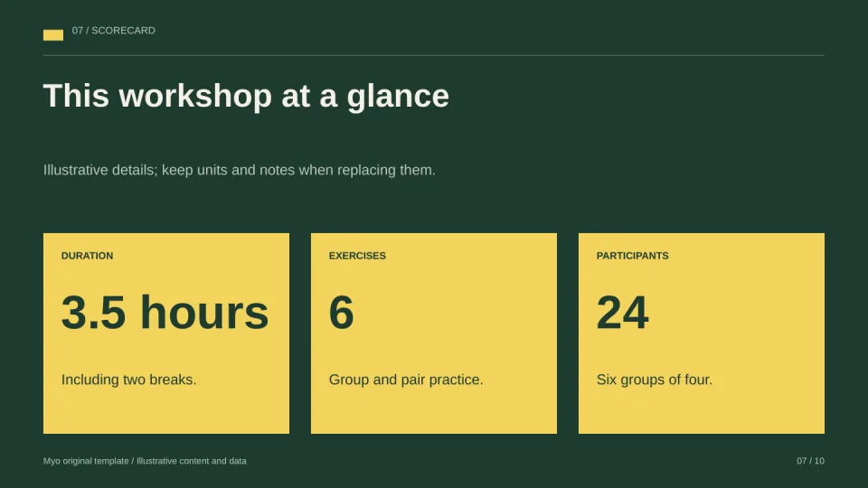
Task: Click the 'DURATION' card label
Action: click(x=87, y=256)
